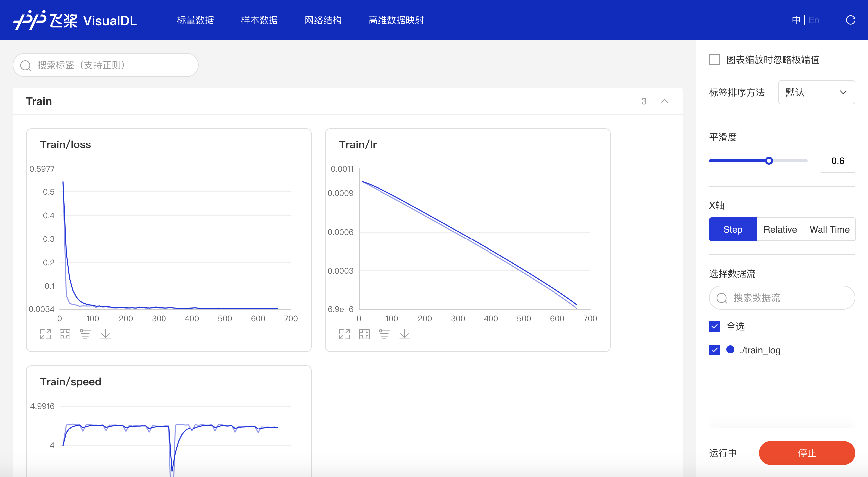Click the refresh icon in header
The width and height of the screenshot is (868, 477).
(850, 20)
